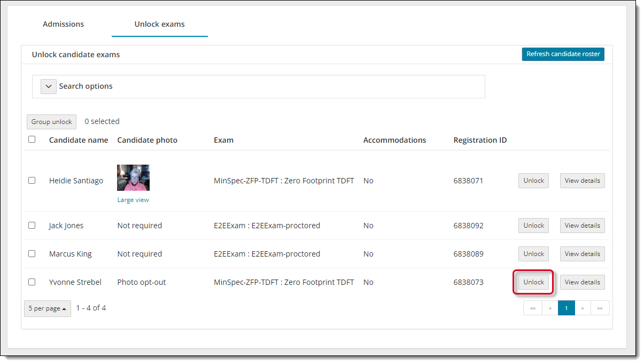Unlock Yvonne Strebel's exam
644x364 pixels.
[x=533, y=282]
